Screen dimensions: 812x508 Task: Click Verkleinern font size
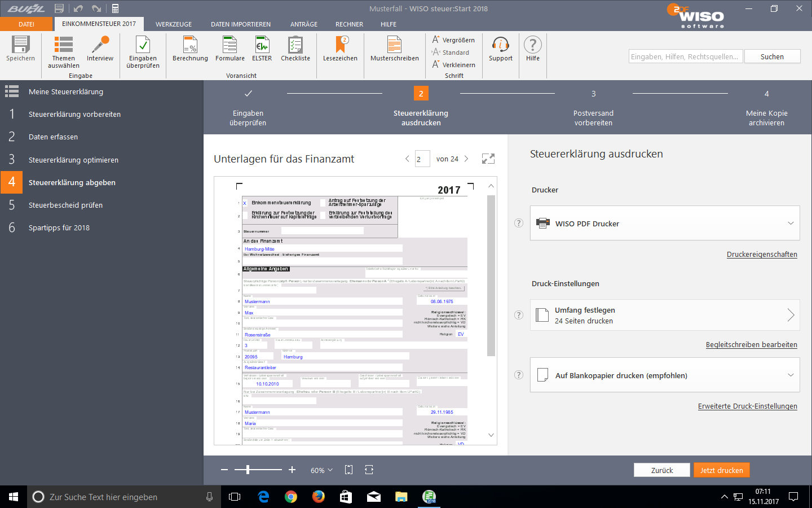click(x=453, y=65)
